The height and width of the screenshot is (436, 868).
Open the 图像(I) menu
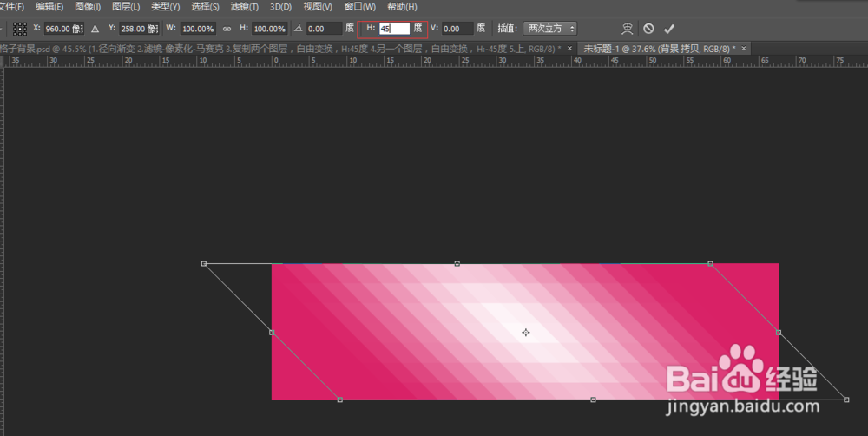[x=88, y=7]
